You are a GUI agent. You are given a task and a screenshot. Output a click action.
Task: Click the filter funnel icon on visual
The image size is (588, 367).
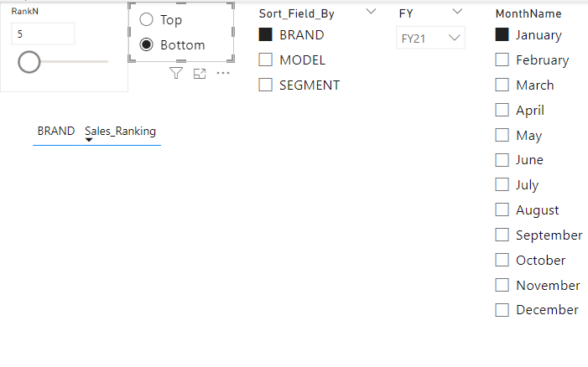click(x=176, y=74)
